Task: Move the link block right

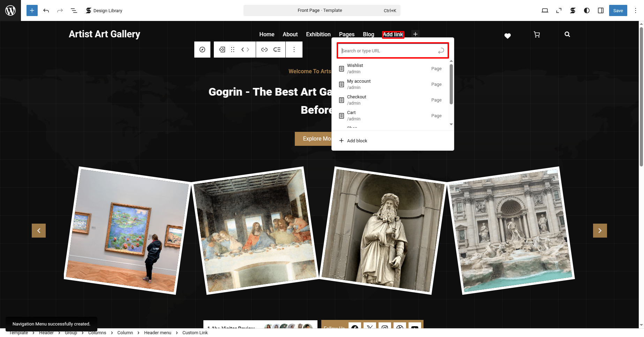Action: (248, 50)
